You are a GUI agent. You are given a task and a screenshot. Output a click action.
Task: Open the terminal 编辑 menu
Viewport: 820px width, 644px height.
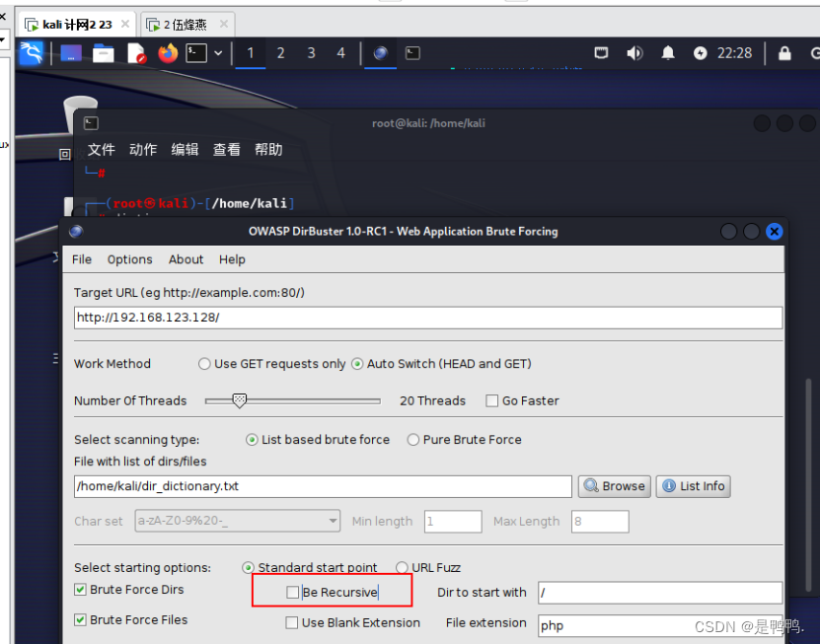tap(185, 150)
